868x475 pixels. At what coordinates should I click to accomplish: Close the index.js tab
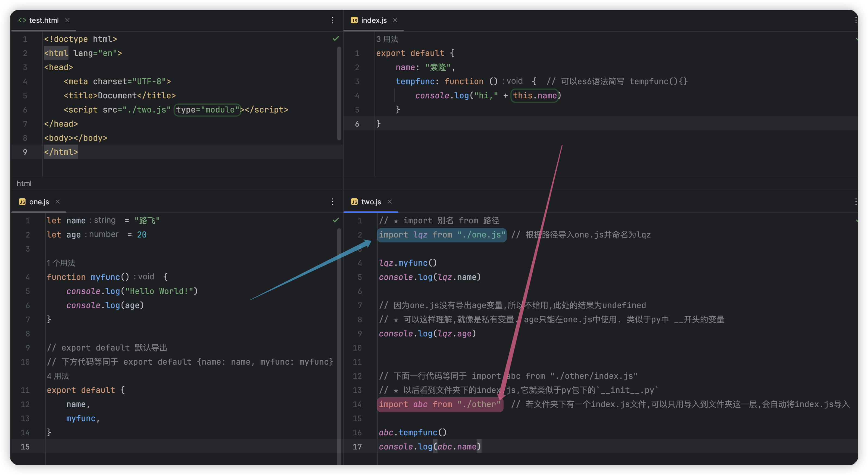pyautogui.click(x=395, y=20)
